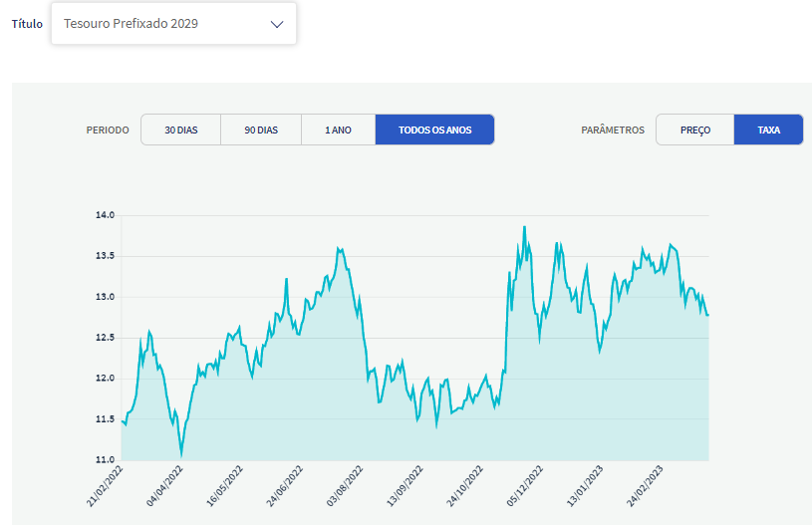This screenshot has height=525, width=812.
Task: Click the PERIODO label
Action: [x=108, y=130]
